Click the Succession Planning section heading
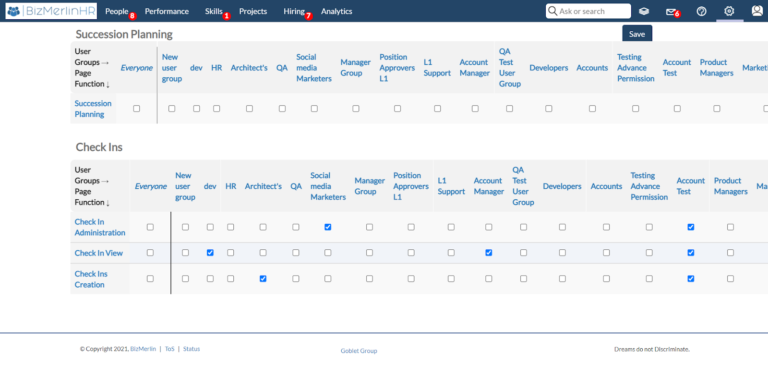 pos(124,34)
